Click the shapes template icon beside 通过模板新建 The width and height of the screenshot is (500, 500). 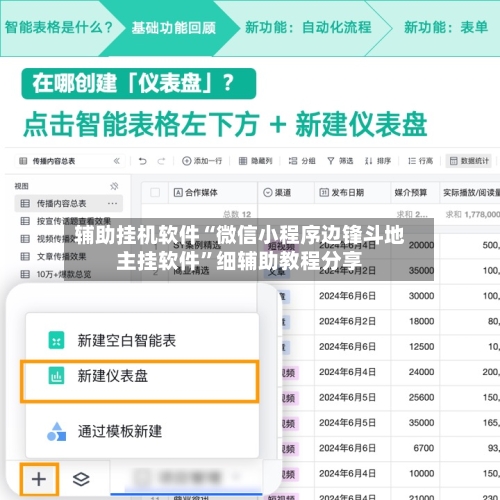(x=56, y=431)
